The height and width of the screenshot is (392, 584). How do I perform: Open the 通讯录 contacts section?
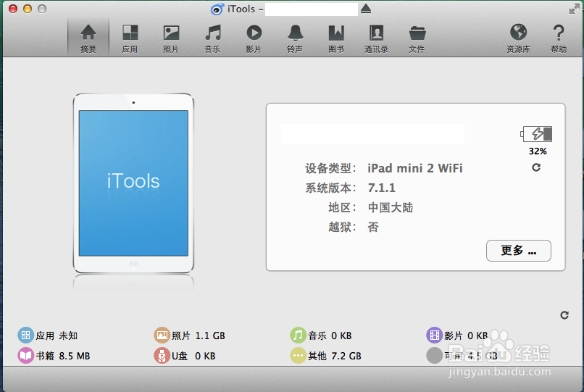pyautogui.click(x=376, y=38)
